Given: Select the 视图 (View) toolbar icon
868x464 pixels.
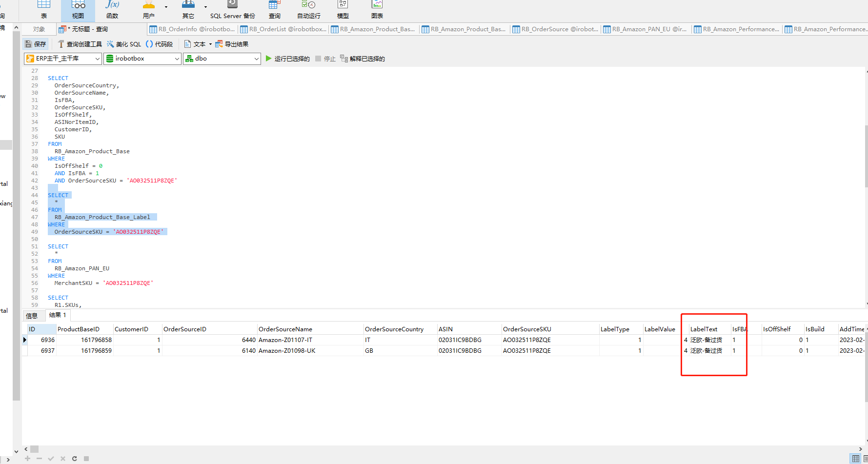Looking at the screenshot, I should (78, 10).
